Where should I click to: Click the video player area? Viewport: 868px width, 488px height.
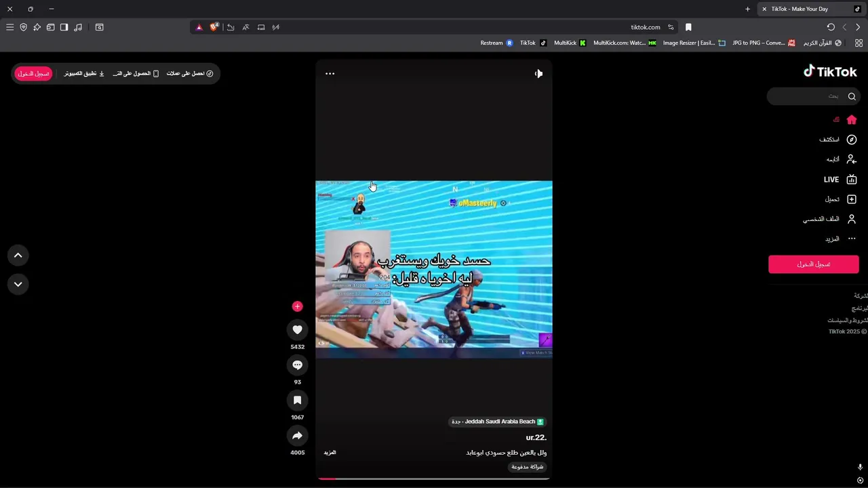(434, 269)
